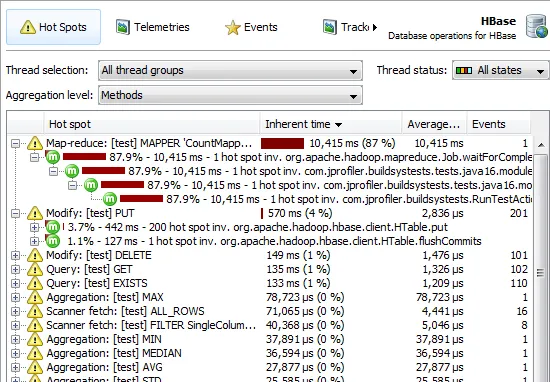Click method icon of RunTestAction node
Viewport: 550px width, 382px height.
coord(109,199)
